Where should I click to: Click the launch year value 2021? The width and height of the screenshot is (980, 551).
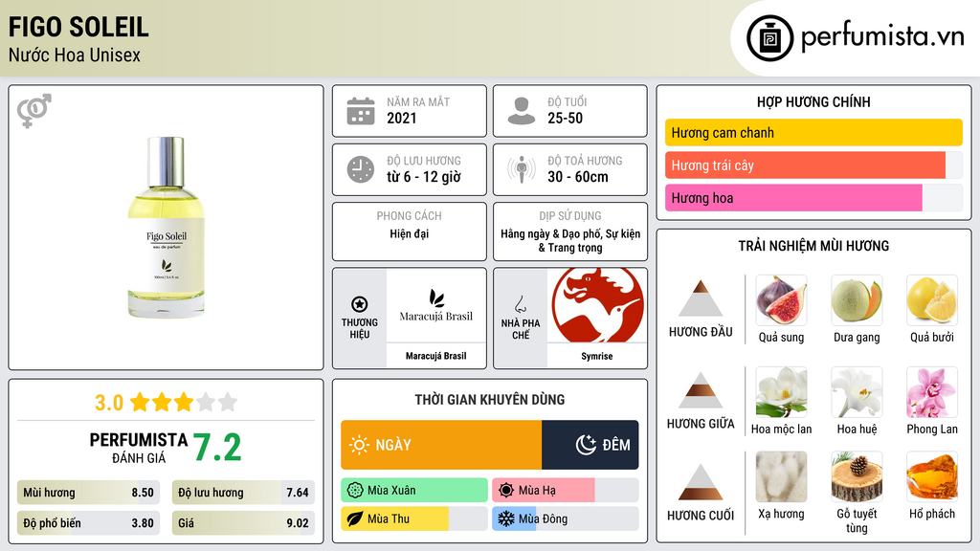(402, 118)
